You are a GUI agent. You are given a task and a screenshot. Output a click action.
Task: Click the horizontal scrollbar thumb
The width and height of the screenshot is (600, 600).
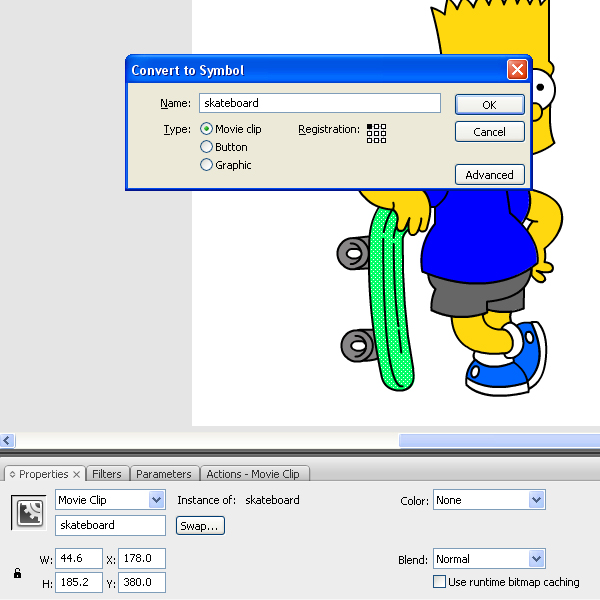pyautogui.click(x=499, y=440)
